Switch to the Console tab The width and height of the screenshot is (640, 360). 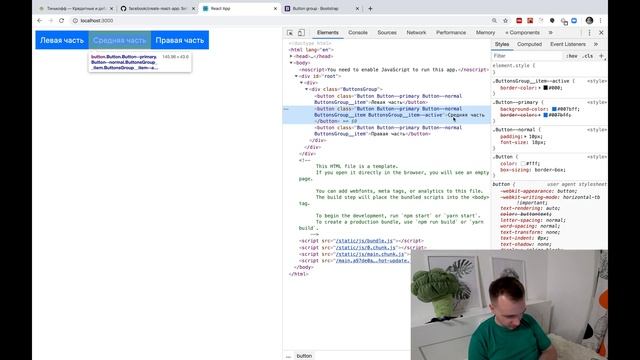click(x=358, y=33)
